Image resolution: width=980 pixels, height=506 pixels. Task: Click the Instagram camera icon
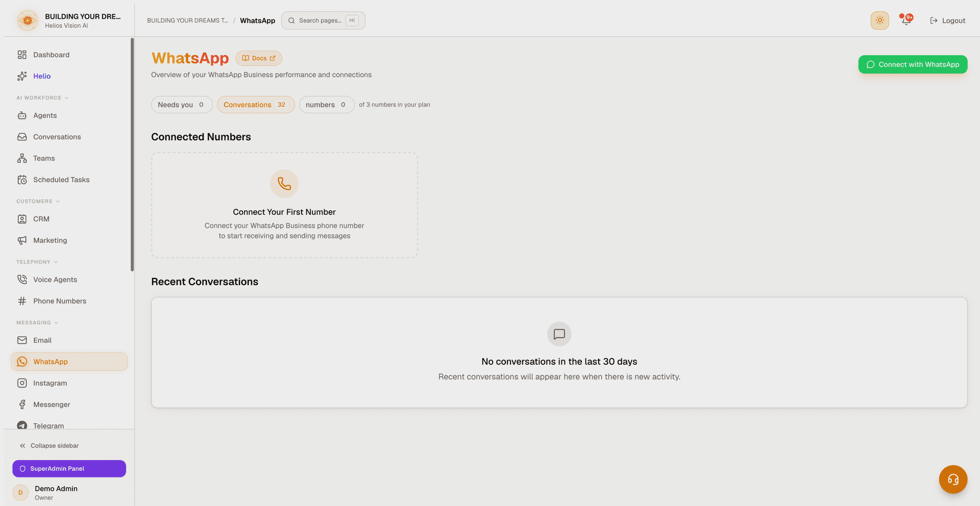(x=22, y=383)
